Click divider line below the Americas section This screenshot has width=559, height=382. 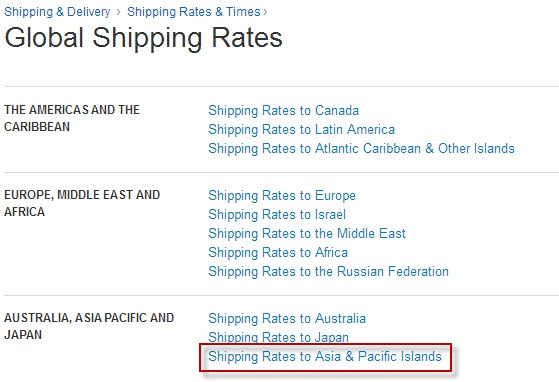[281, 172]
